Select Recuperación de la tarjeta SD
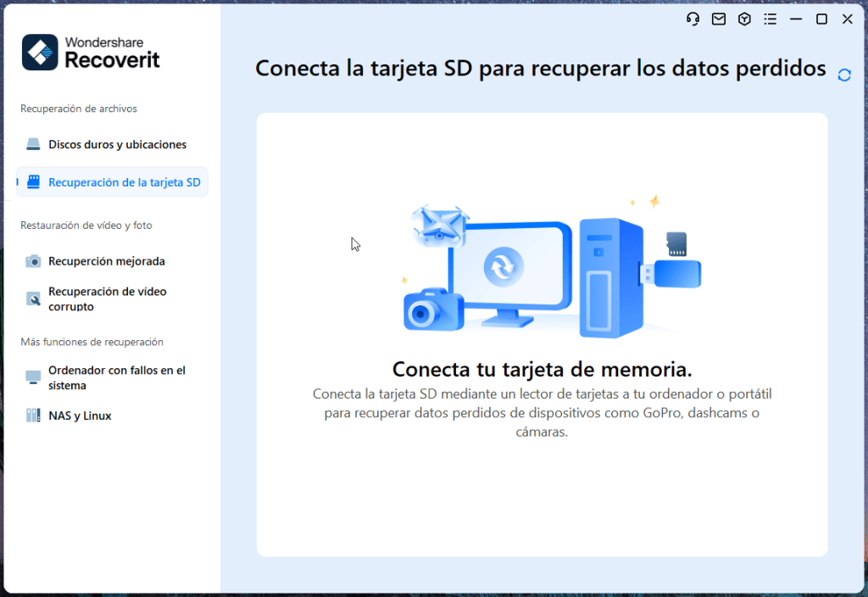The image size is (868, 597). pyautogui.click(x=113, y=182)
